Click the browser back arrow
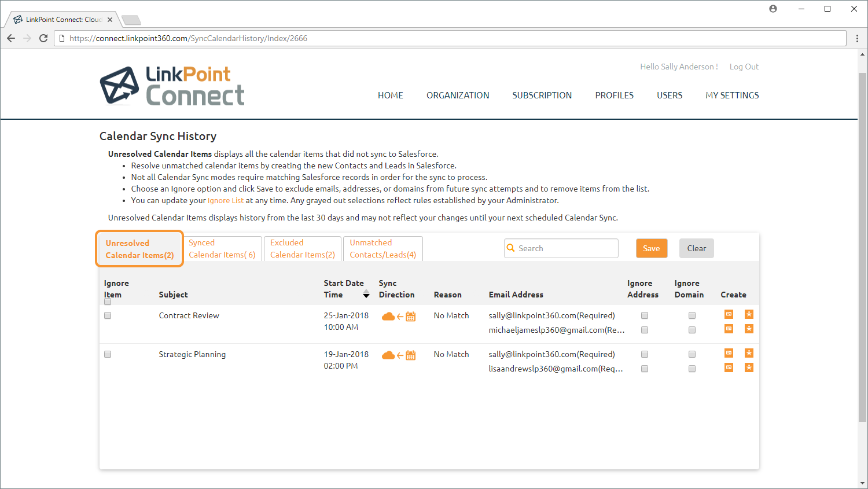Screen dimensions: 868x489 click(x=11, y=38)
